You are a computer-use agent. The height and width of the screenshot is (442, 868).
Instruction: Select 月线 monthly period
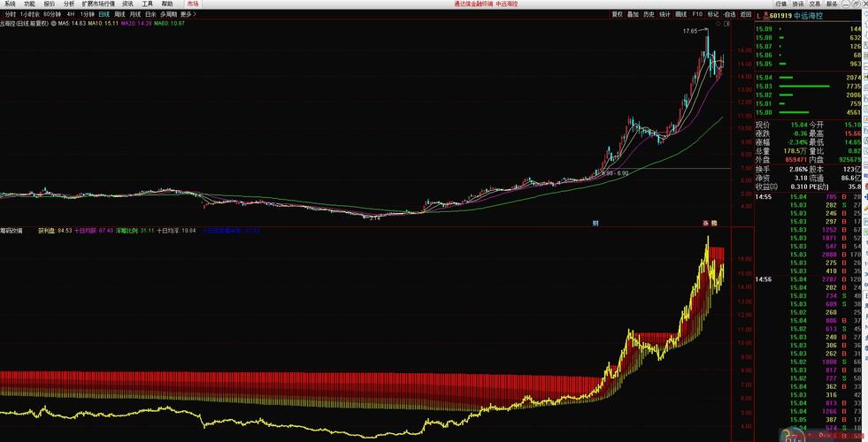(134, 15)
